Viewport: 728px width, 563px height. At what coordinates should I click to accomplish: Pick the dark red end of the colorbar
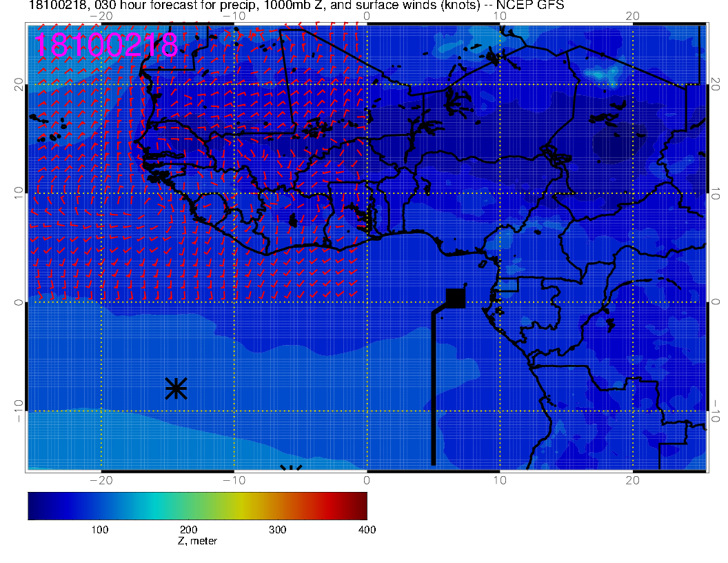(x=361, y=505)
